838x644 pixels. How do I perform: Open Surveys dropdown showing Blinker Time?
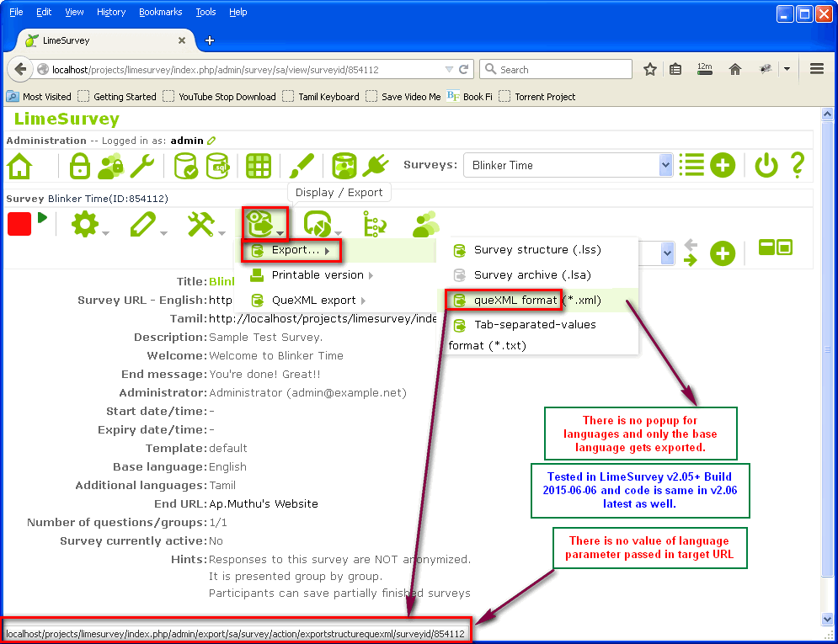click(568, 165)
